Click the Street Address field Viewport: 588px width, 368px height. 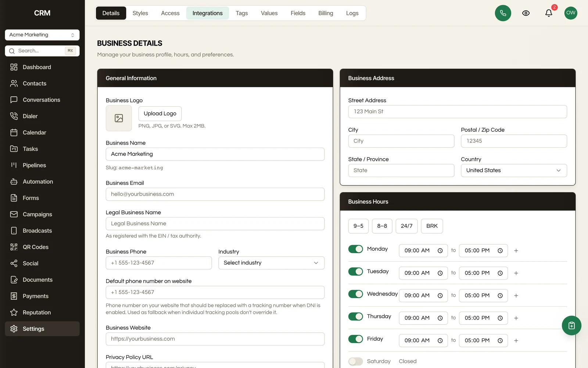[x=458, y=112]
